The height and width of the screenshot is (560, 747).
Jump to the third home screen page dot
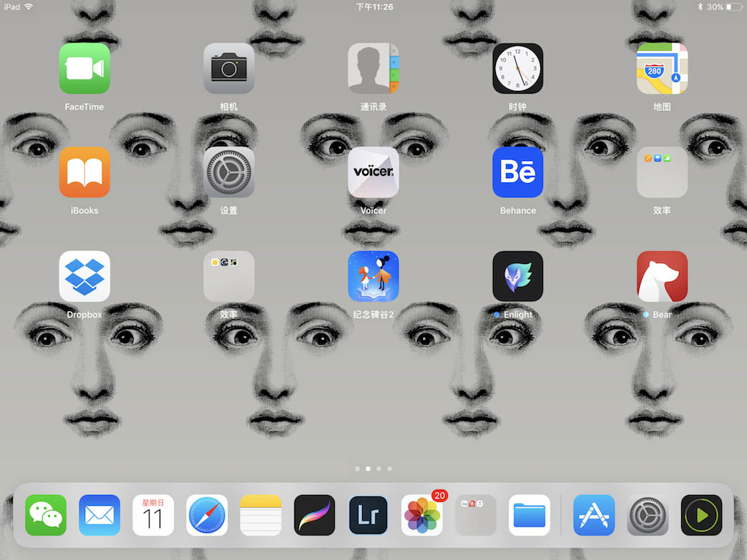(379, 468)
